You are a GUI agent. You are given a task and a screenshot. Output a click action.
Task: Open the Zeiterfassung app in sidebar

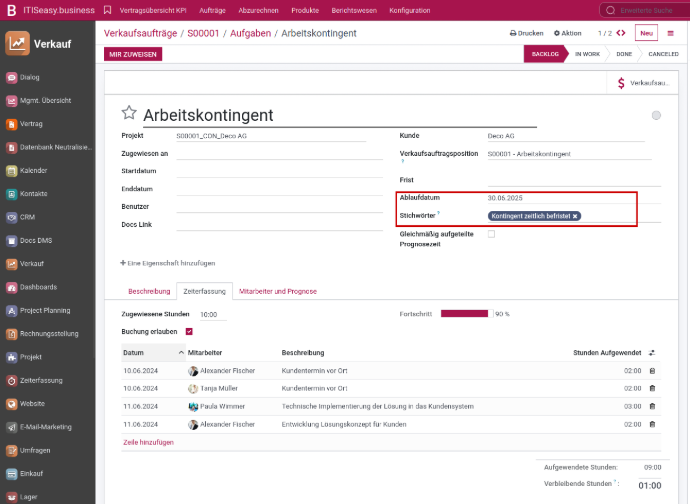tap(43, 380)
